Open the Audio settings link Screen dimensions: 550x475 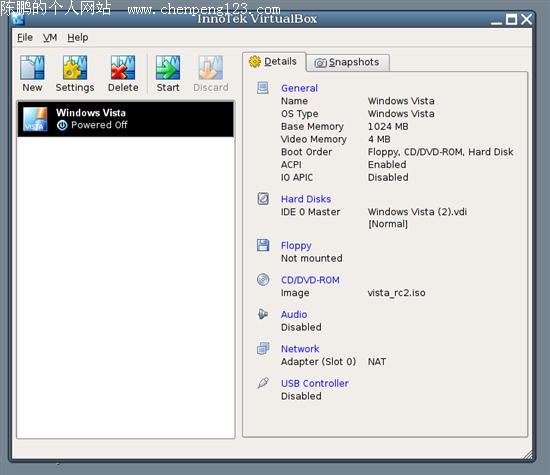tap(294, 314)
